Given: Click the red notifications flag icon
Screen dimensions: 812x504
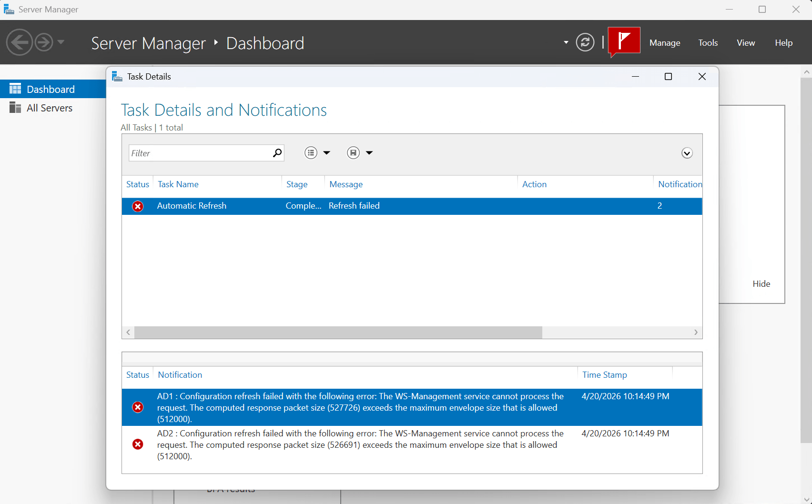Looking at the screenshot, I should pos(624,41).
